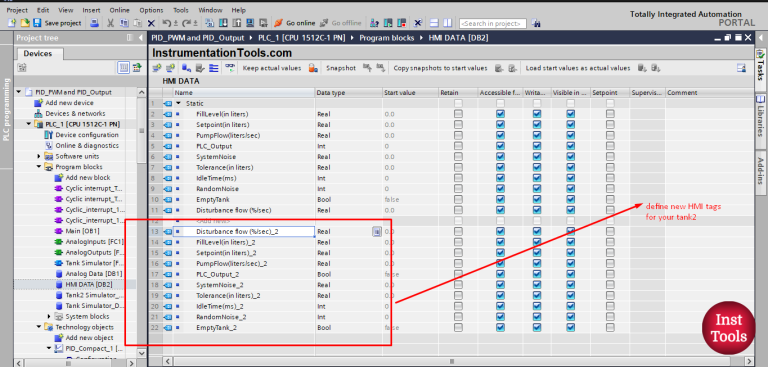
Task: Click the Insert row icon in DB toolbar
Action: click(x=157, y=68)
